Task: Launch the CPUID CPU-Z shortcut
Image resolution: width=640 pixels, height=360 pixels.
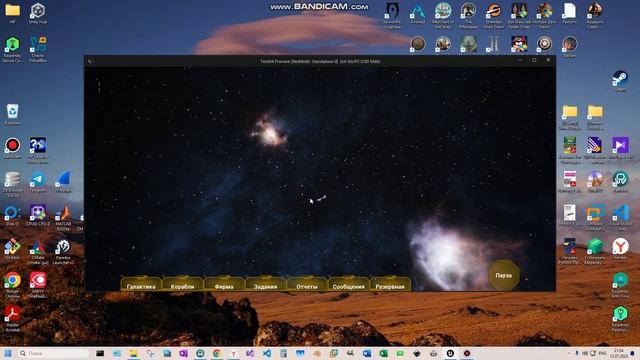Action: tap(38, 215)
